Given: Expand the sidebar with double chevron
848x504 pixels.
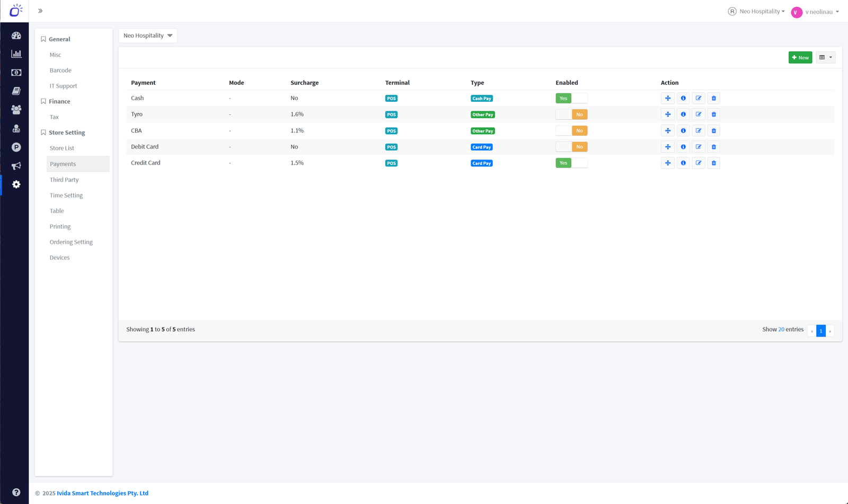Looking at the screenshot, I should point(40,11).
